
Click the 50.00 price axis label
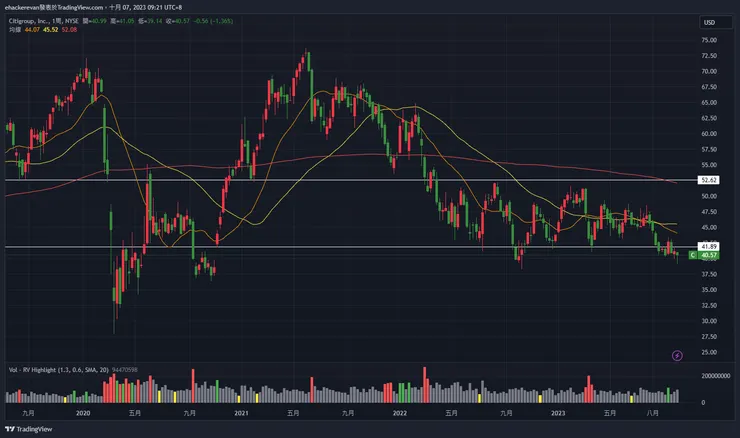coord(709,196)
